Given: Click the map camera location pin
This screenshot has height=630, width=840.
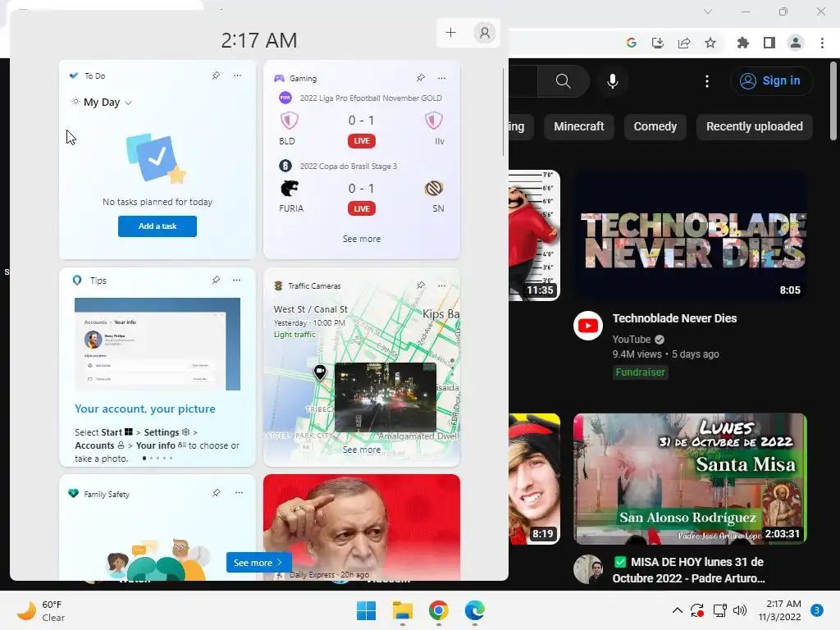Looking at the screenshot, I should (x=320, y=372).
